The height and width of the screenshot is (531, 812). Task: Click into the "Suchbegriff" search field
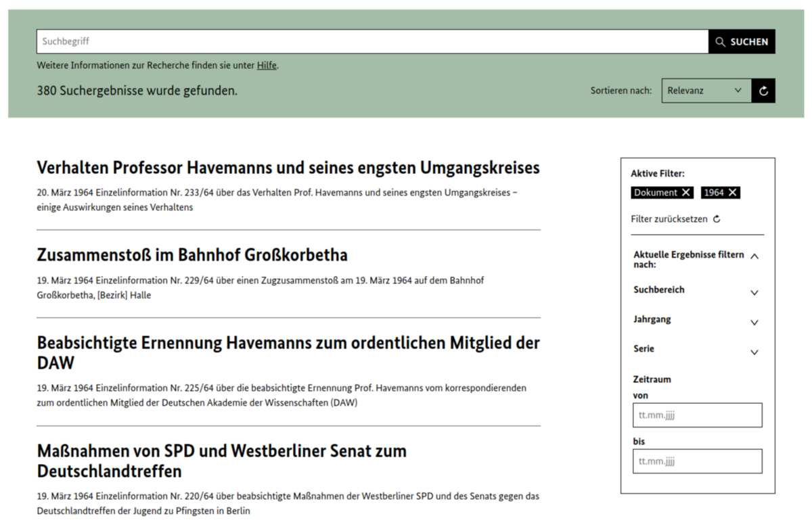point(271,41)
